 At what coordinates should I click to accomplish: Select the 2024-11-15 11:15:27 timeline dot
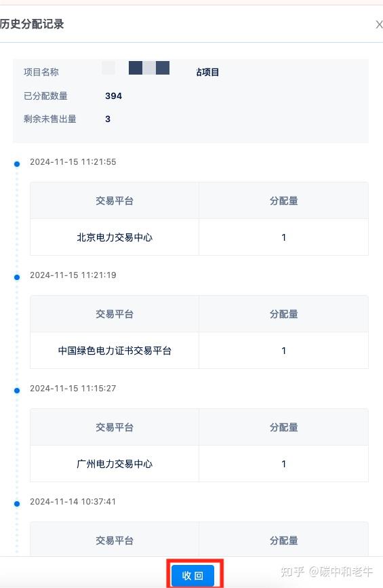click(17, 391)
